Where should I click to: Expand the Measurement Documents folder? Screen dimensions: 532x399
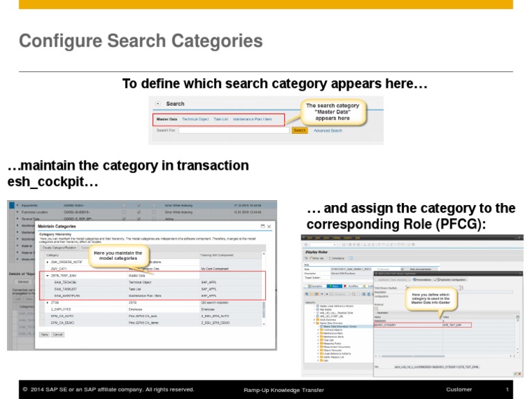[x=318, y=347]
